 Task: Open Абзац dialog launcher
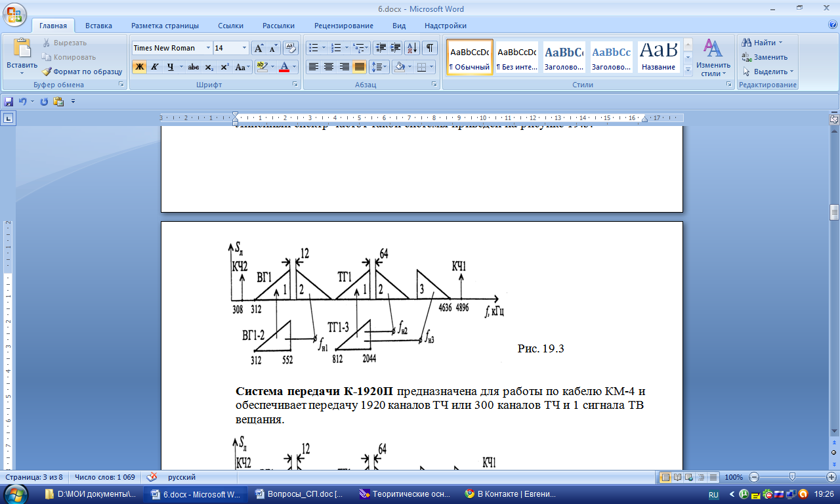(x=434, y=85)
